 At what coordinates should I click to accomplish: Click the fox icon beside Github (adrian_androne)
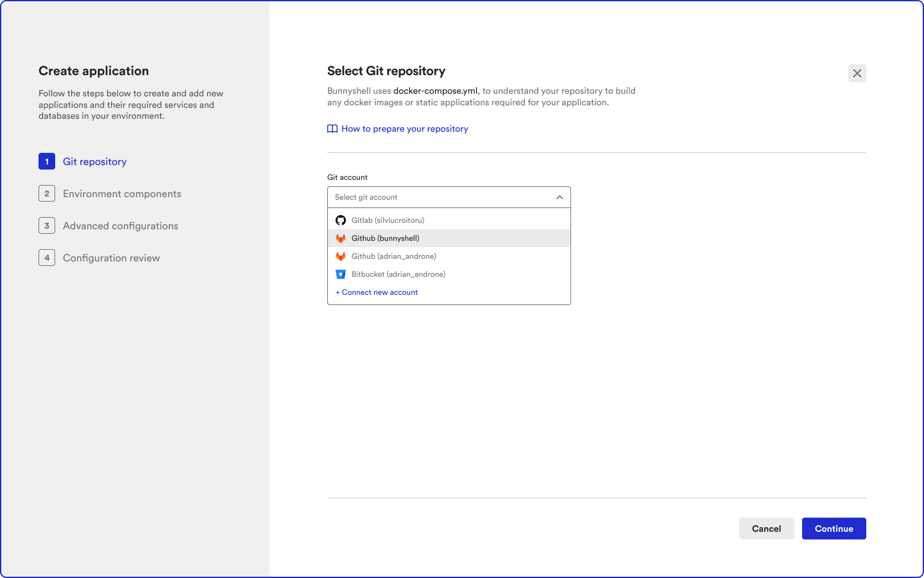[x=341, y=256]
